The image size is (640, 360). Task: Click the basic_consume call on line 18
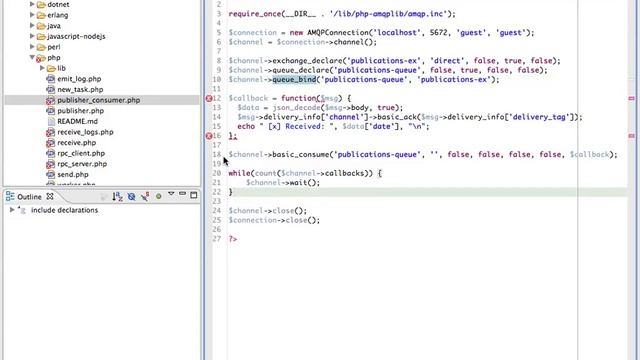[300, 155]
